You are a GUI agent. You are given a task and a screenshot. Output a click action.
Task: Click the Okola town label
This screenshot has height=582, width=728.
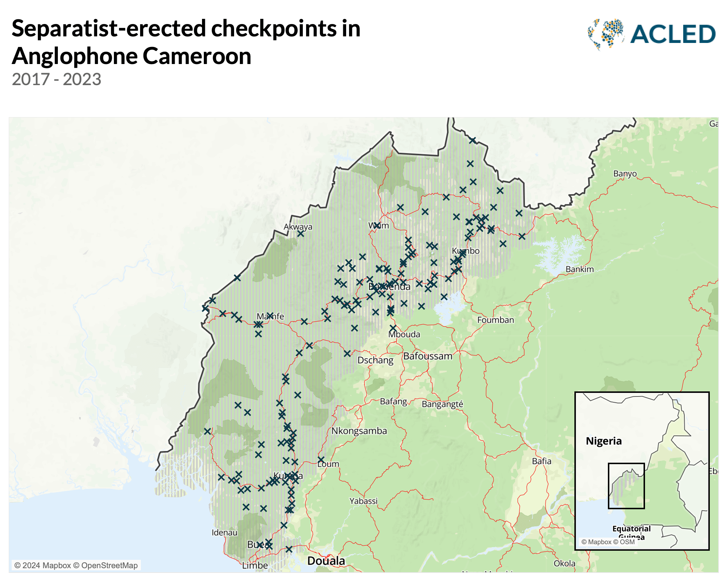point(564,563)
